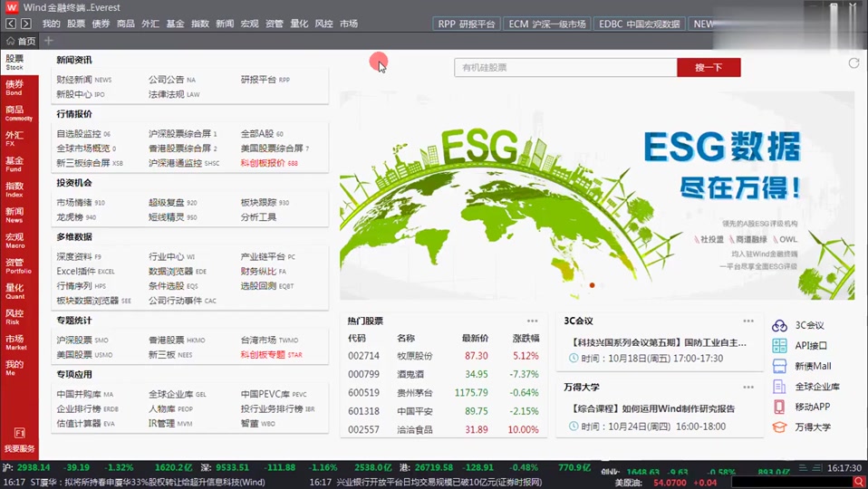The image size is (868, 489).
Task: Open 中国并购库 MA link
Action: coord(84,394)
